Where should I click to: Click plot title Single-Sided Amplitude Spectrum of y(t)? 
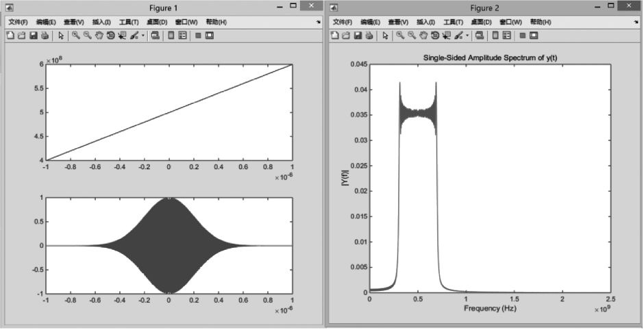point(490,58)
